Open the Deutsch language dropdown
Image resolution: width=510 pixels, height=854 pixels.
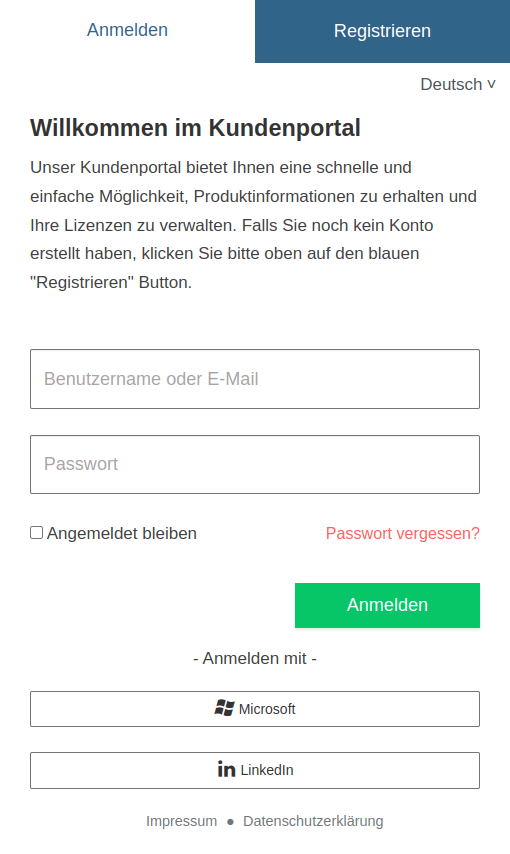coord(458,84)
